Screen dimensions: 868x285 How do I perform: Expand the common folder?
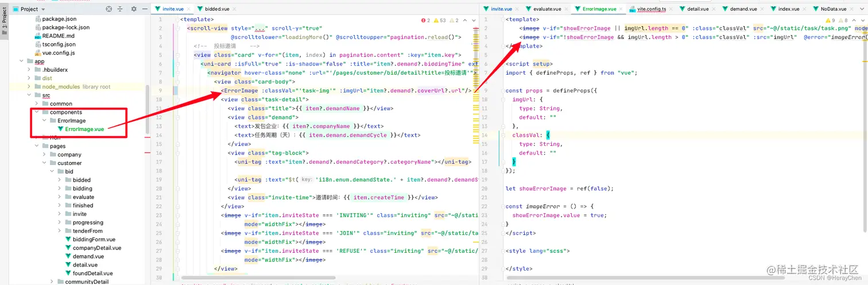pos(37,103)
